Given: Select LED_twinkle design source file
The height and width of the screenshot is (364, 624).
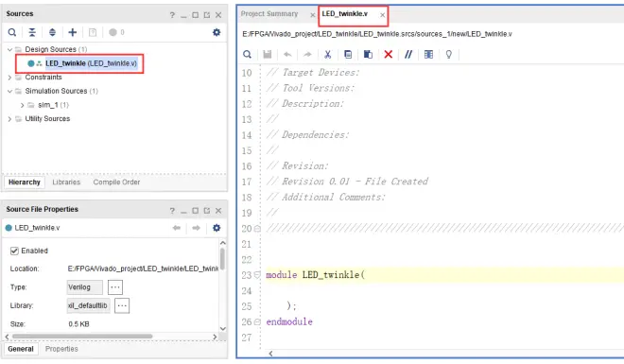Looking at the screenshot, I should point(91,63).
